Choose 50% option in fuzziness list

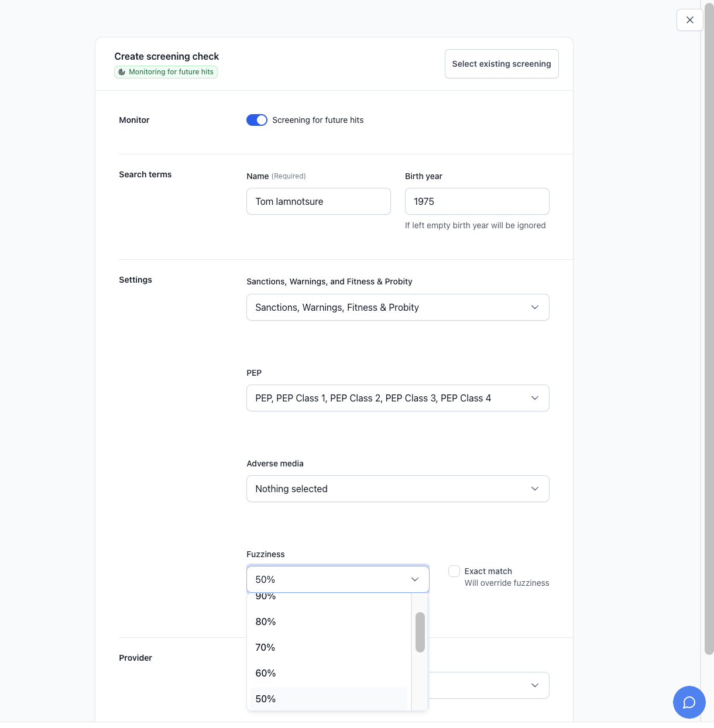click(x=329, y=699)
